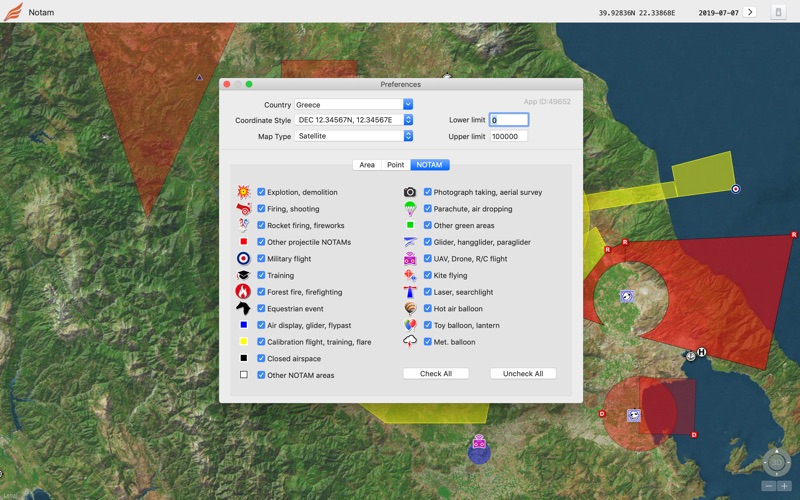Viewport: 800px width, 500px height.
Task: Click the glider icon for hangglider, paraglider
Action: click(x=410, y=242)
